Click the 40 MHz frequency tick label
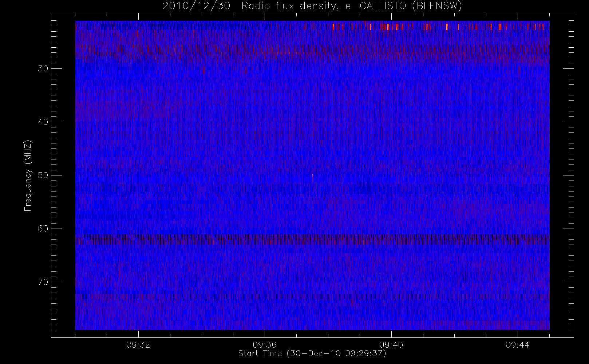 click(x=43, y=122)
